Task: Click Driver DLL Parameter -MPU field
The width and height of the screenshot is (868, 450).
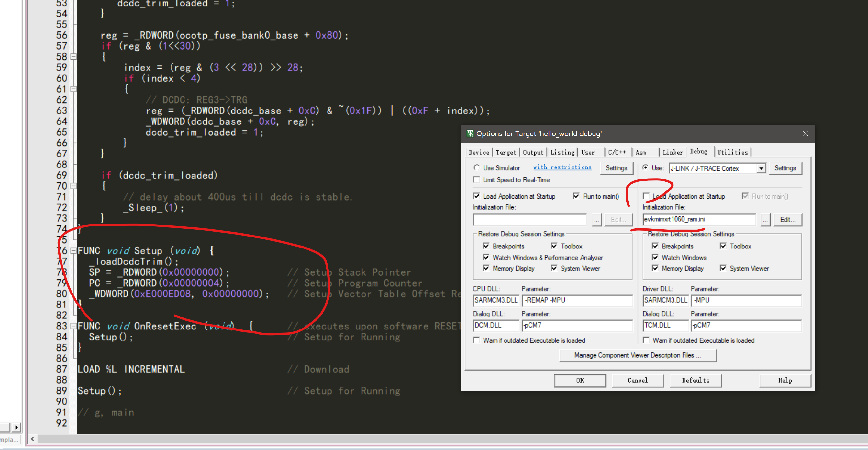Action: pyautogui.click(x=746, y=300)
